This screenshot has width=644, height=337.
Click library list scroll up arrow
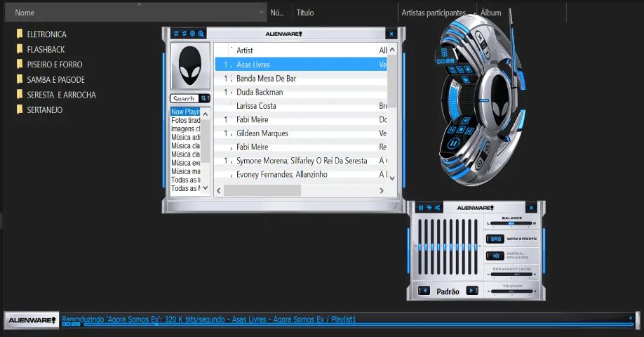(x=206, y=114)
